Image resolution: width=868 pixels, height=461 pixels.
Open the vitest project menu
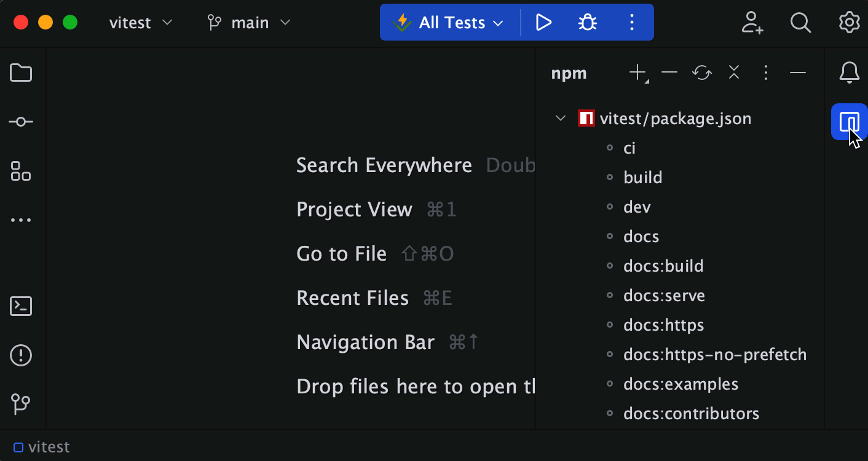(140, 22)
